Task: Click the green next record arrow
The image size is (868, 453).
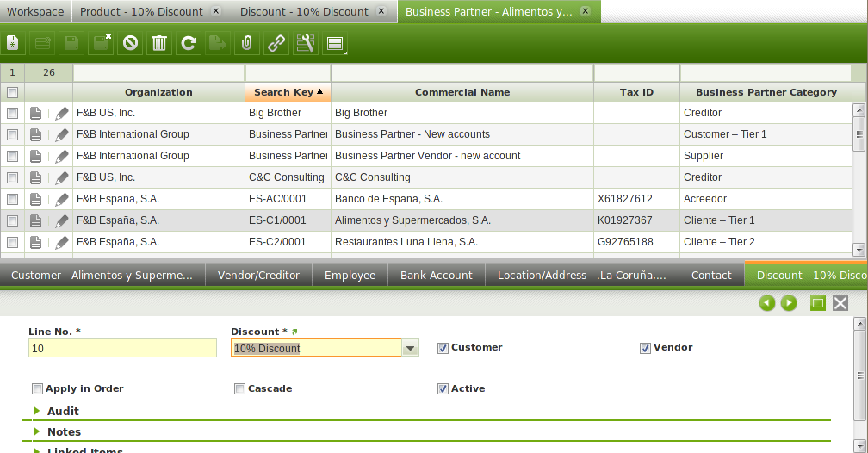Action: [x=789, y=303]
